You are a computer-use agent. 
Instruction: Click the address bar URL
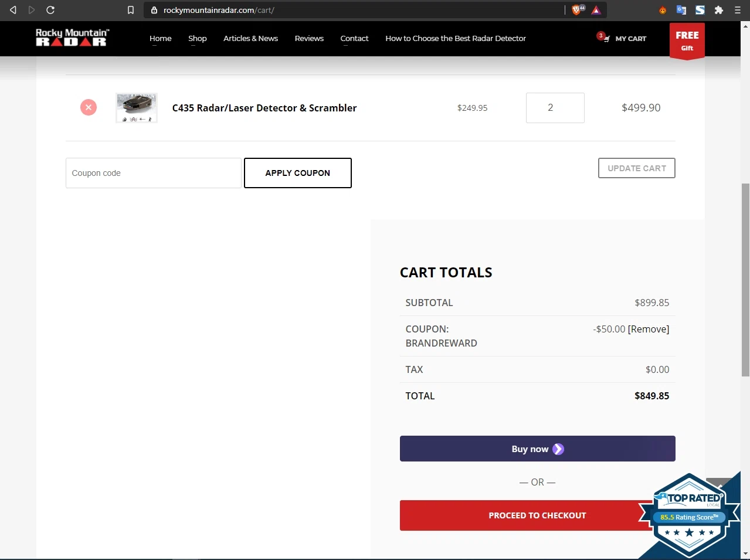coord(219,10)
